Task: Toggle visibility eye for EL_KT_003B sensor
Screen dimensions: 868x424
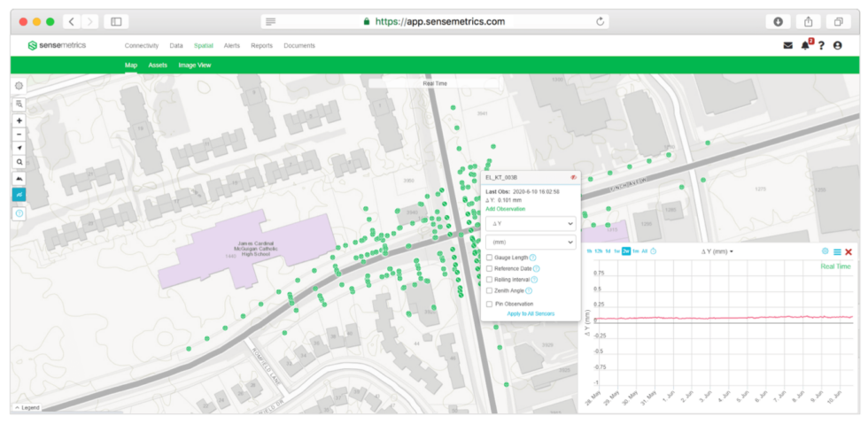Action: [573, 177]
